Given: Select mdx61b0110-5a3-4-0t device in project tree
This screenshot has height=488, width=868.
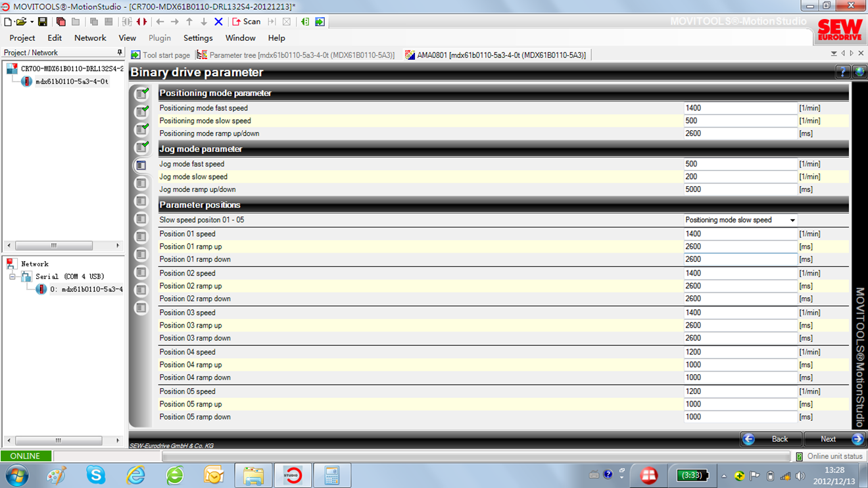Looking at the screenshot, I should point(71,82).
